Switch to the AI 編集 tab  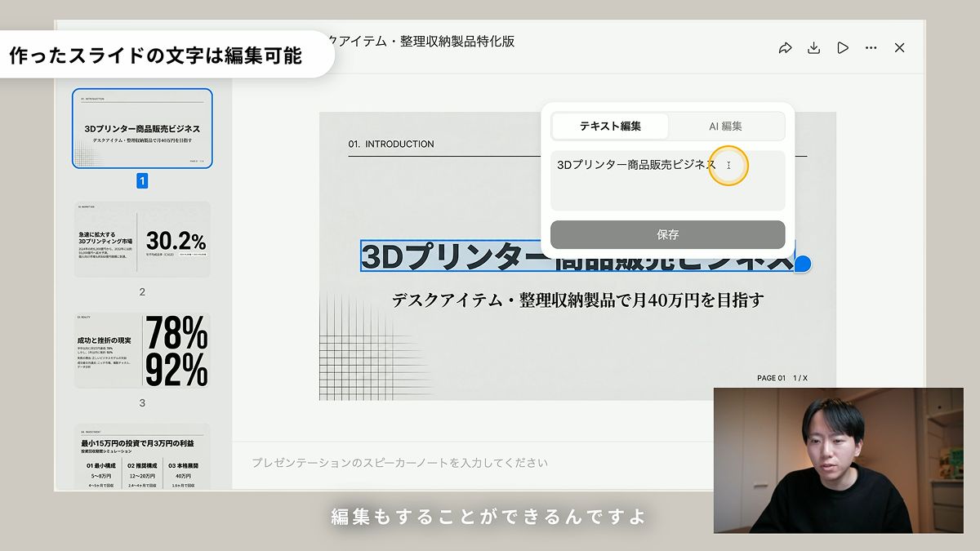pyautogui.click(x=725, y=127)
